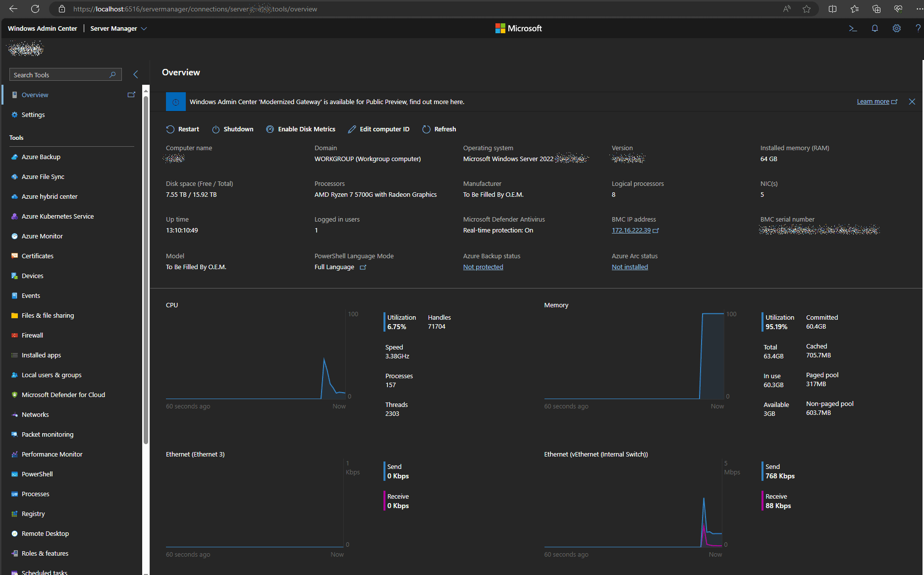The image size is (924, 575).
Task: Click the Restart server button
Action: 183,129
